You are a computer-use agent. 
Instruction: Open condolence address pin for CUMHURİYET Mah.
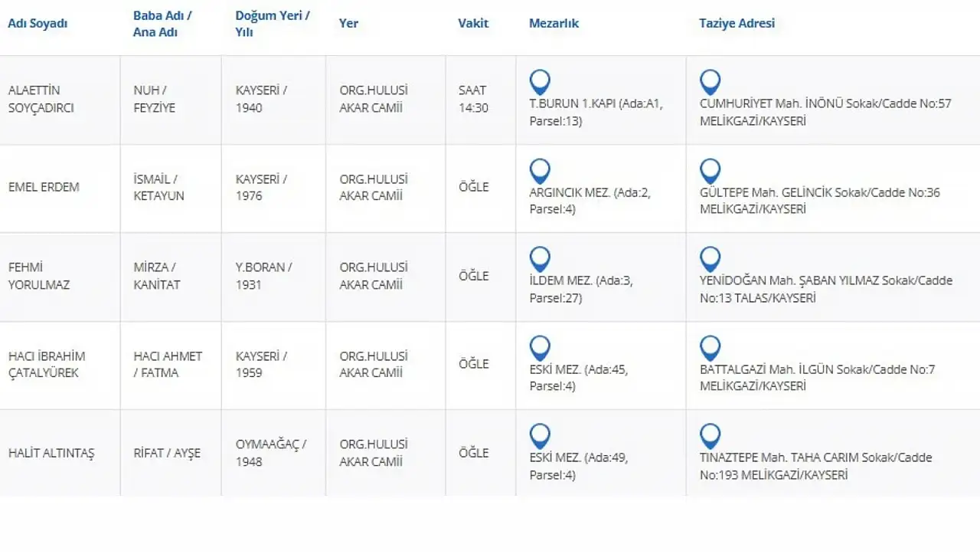click(710, 82)
